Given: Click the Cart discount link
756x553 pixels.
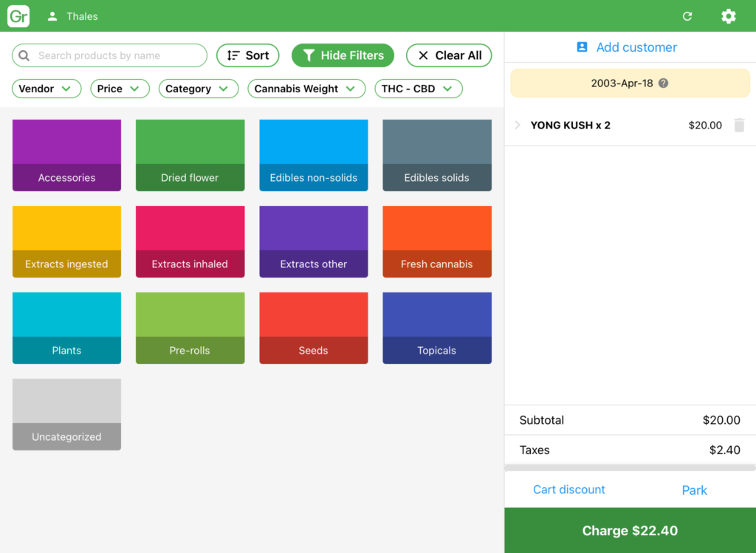Looking at the screenshot, I should pos(568,490).
